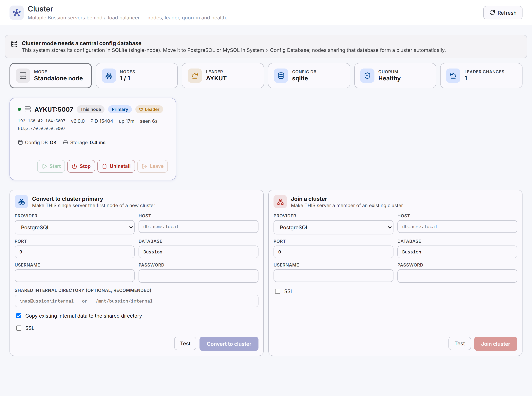Click the green status dot beside AYKUT:5007
Viewport: 532px width, 396px height.
tap(19, 109)
